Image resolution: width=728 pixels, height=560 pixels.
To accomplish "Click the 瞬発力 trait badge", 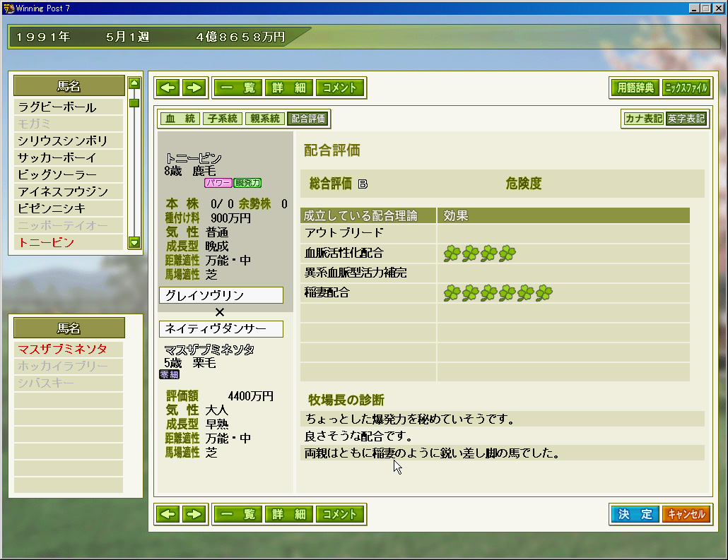I will tap(247, 183).
